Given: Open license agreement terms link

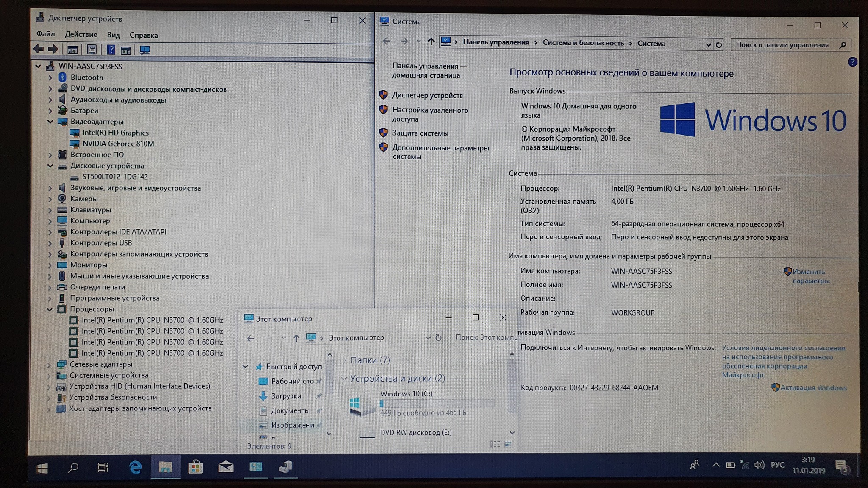Looking at the screenshot, I should pos(783,361).
